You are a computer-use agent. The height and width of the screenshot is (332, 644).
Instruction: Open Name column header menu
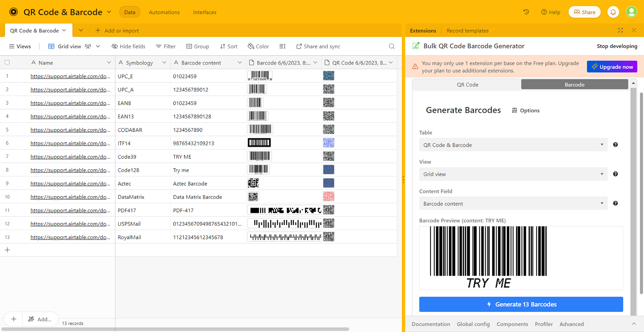[109, 63]
